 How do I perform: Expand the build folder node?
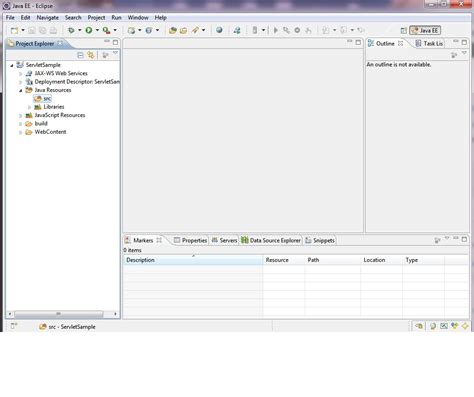click(x=20, y=124)
